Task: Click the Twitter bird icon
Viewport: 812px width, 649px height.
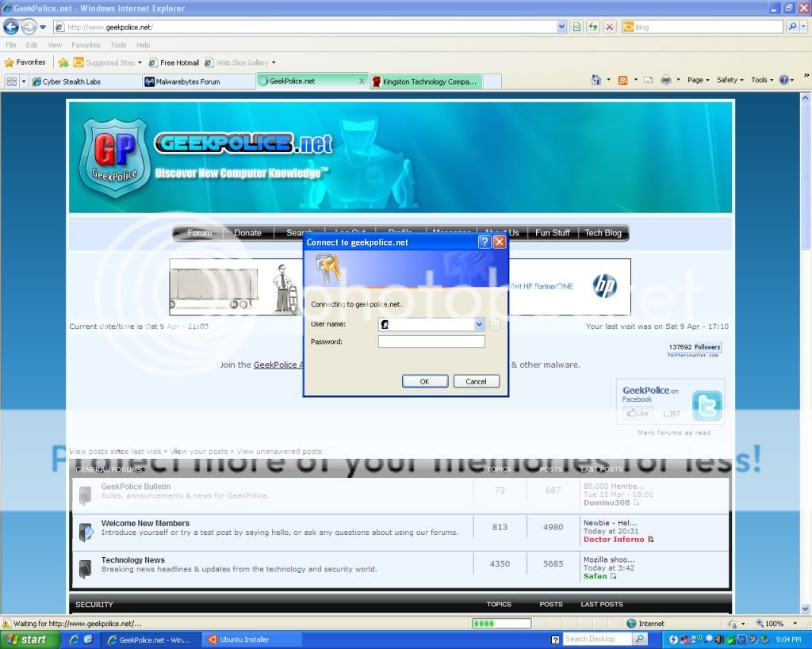Action: (707, 406)
